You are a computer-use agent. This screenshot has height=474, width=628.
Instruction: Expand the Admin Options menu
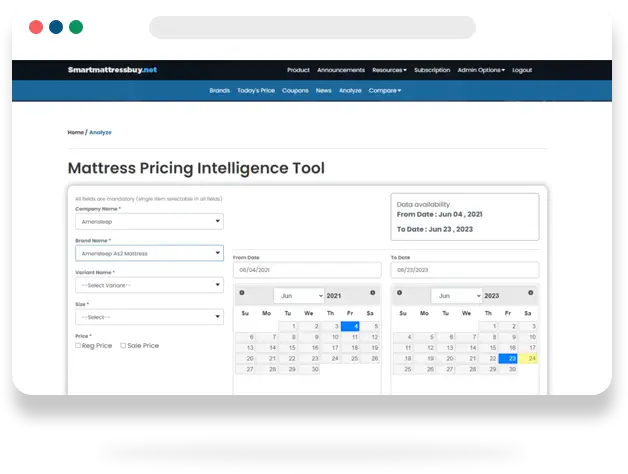(x=481, y=70)
